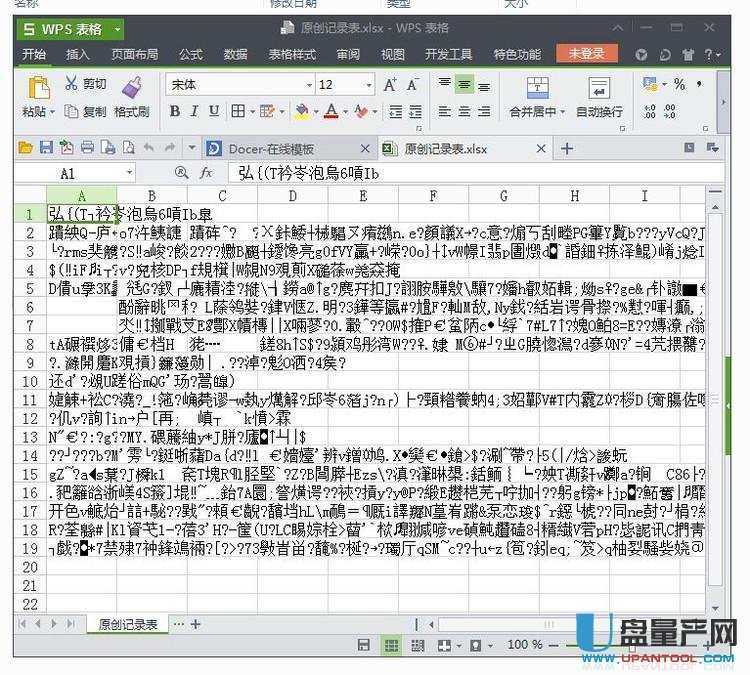Click the Merge and Center icon
Screen dimensions: 750x675
pyautogui.click(x=537, y=88)
